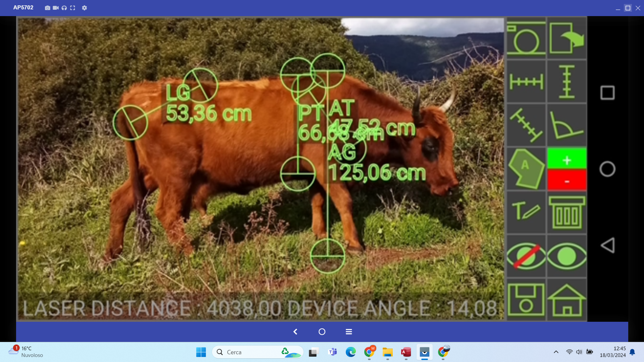Show measurements with the eye icon
The image size is (644, 362).
567,256
